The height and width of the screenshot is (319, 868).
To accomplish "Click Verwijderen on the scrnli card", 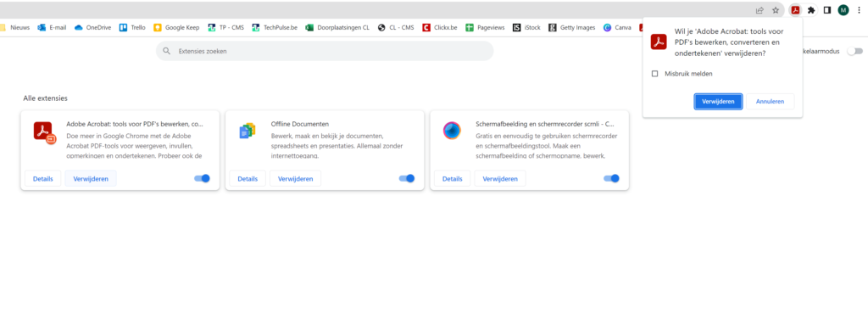I will [500, 179].
